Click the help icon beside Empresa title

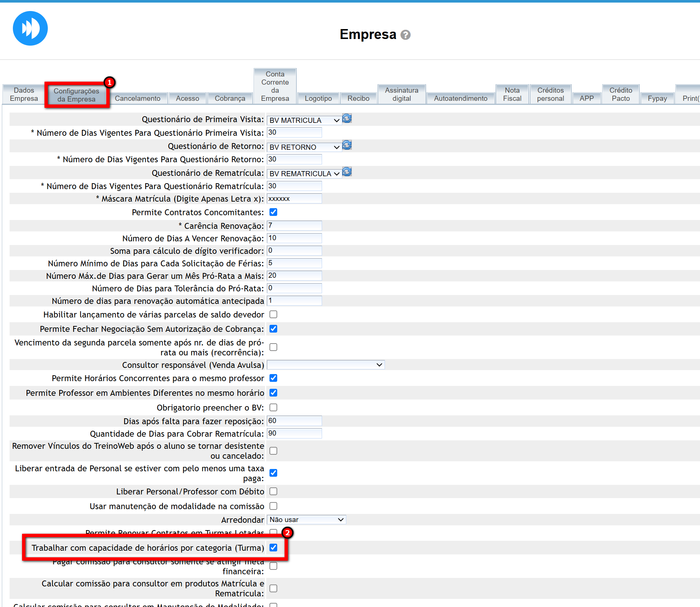point(405,35)
